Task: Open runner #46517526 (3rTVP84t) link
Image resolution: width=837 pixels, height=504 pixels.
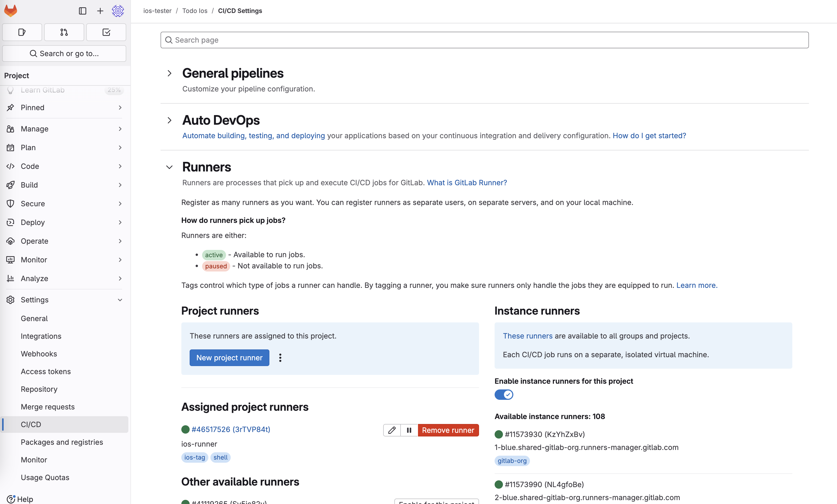Action: (x=231, y=429)
